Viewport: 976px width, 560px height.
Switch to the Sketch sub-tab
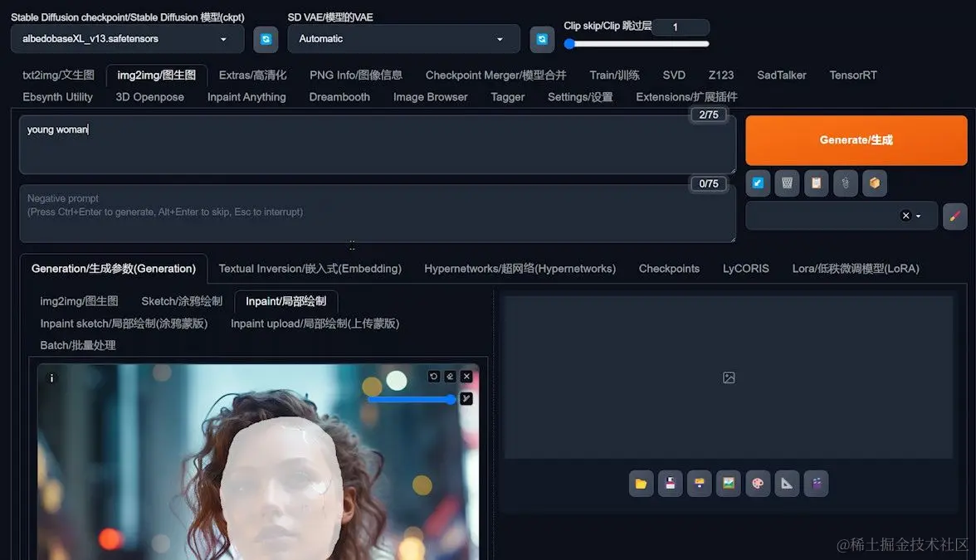pyautogui.click(x=182, y=301)
